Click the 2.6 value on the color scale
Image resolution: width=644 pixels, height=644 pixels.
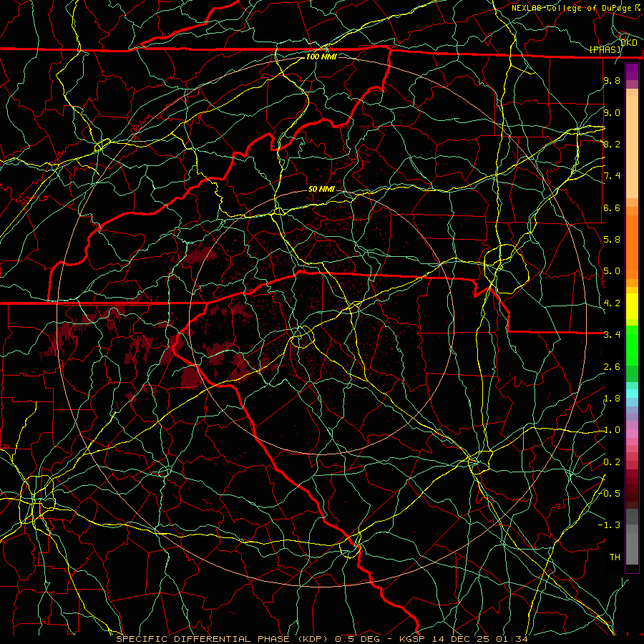click(612, 367)
